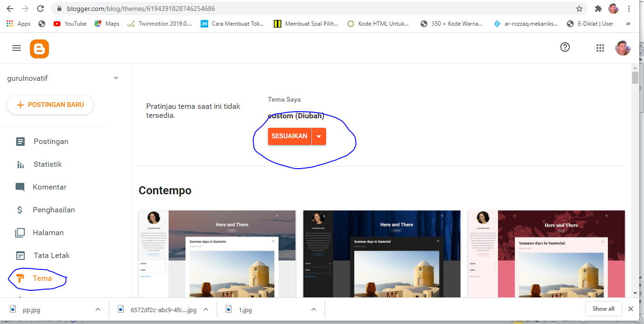The width and height of the screenshot is (644, 324).
Task: Click the 'custom (Diubah)' theme name
Action: 296,116
